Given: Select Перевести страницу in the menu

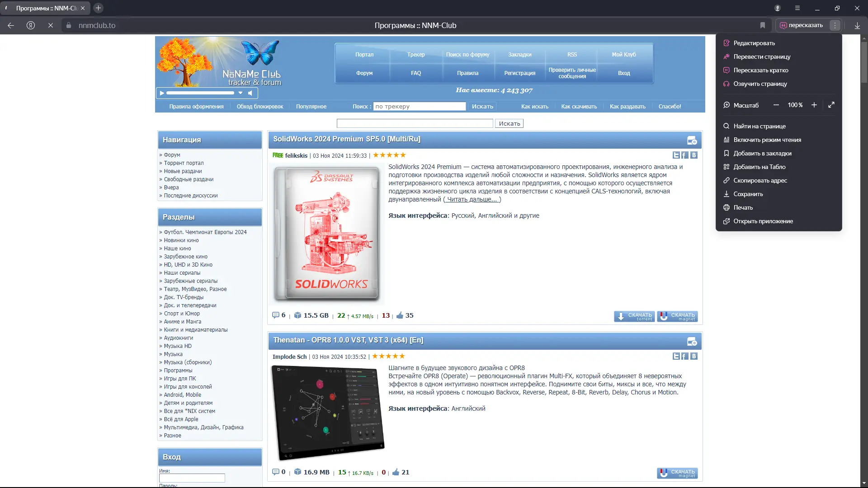Looking at the screenshot, I should [x=762, y=56].
